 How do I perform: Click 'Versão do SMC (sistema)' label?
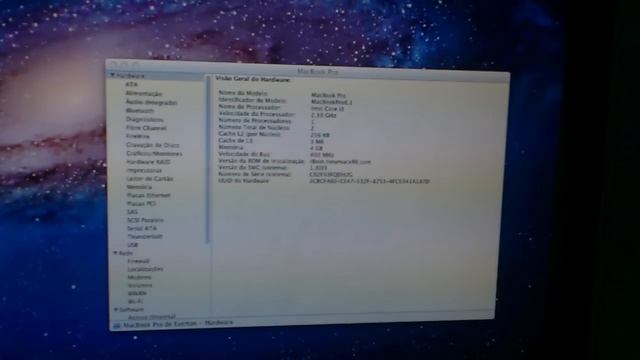253,167
